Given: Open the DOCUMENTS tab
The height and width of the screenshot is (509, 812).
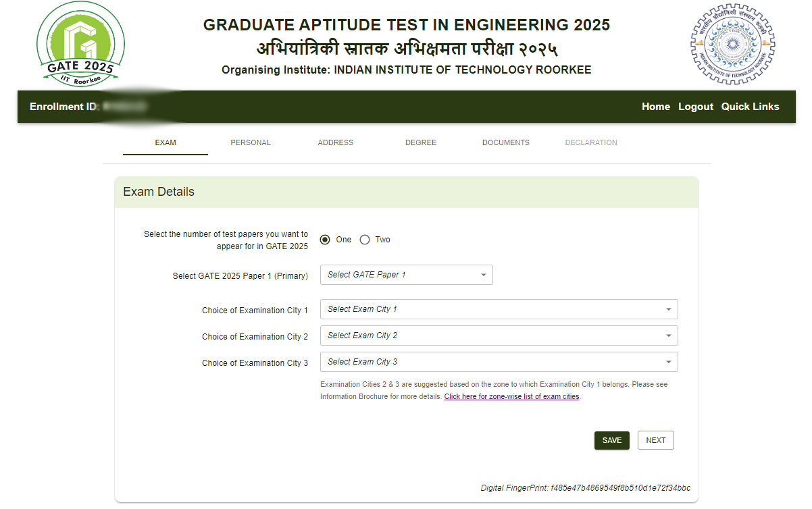Looking at the screenshot, I should [506, 142].
